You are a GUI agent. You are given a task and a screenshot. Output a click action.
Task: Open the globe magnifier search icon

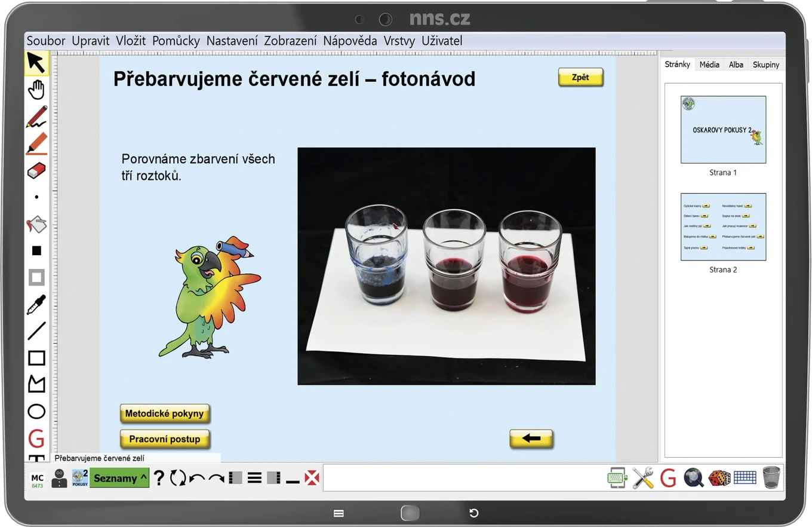(x=693, y=478)
